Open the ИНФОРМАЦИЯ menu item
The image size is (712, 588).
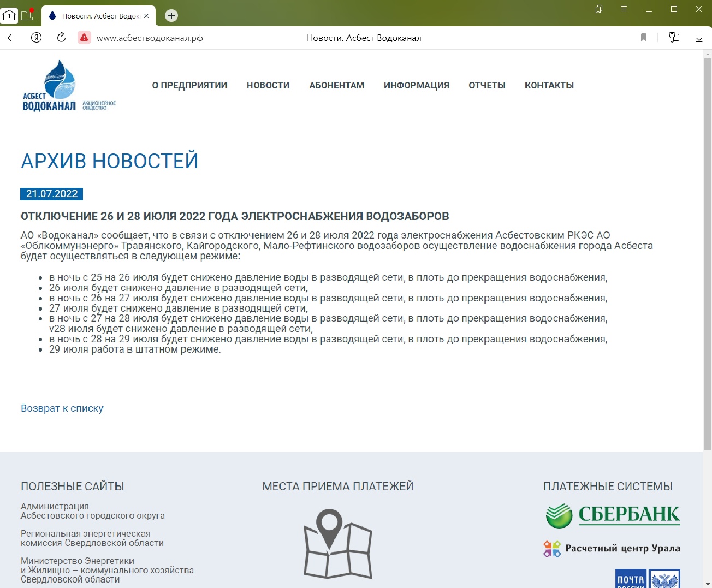click(x=416, y=85)
